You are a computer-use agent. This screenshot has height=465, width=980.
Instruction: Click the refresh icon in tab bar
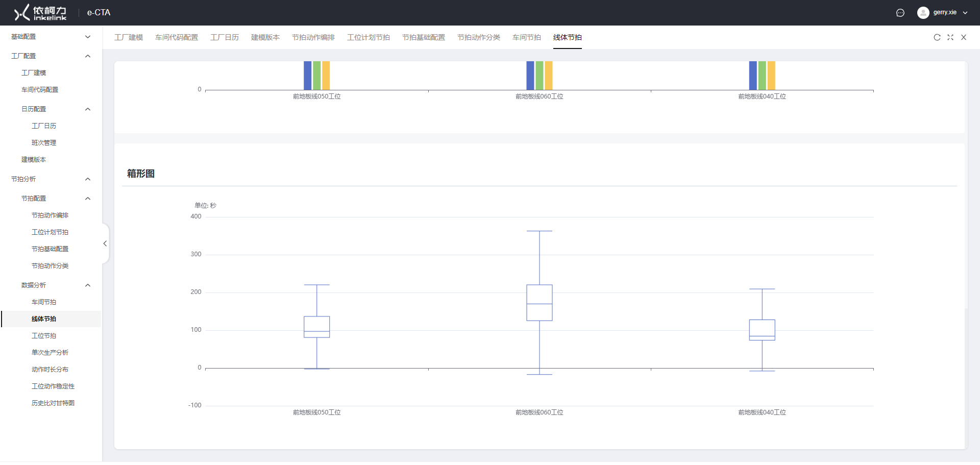point(937,37)
